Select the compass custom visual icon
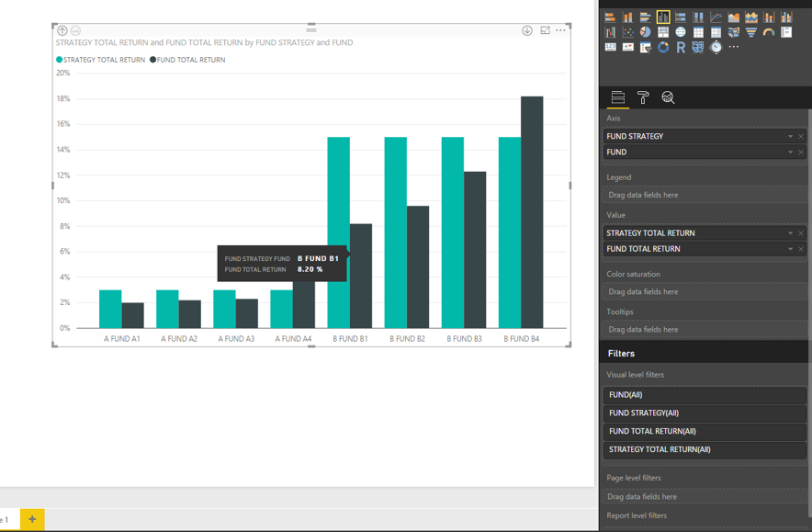This screenshot has height=532, width=812. (x=716, y=47)
